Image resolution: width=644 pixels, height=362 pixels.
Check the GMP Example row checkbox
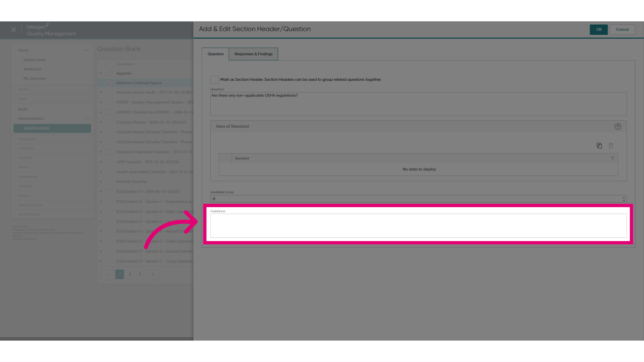click(109, 162)
